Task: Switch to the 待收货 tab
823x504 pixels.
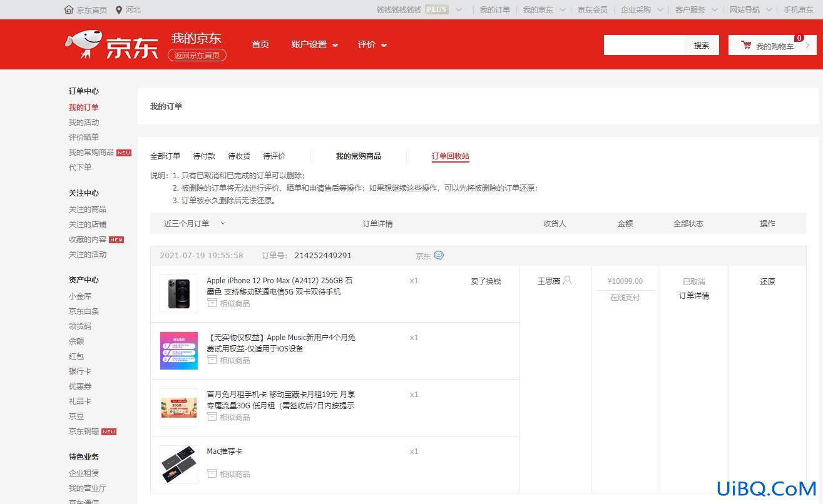Action: [x=239, y=156]
